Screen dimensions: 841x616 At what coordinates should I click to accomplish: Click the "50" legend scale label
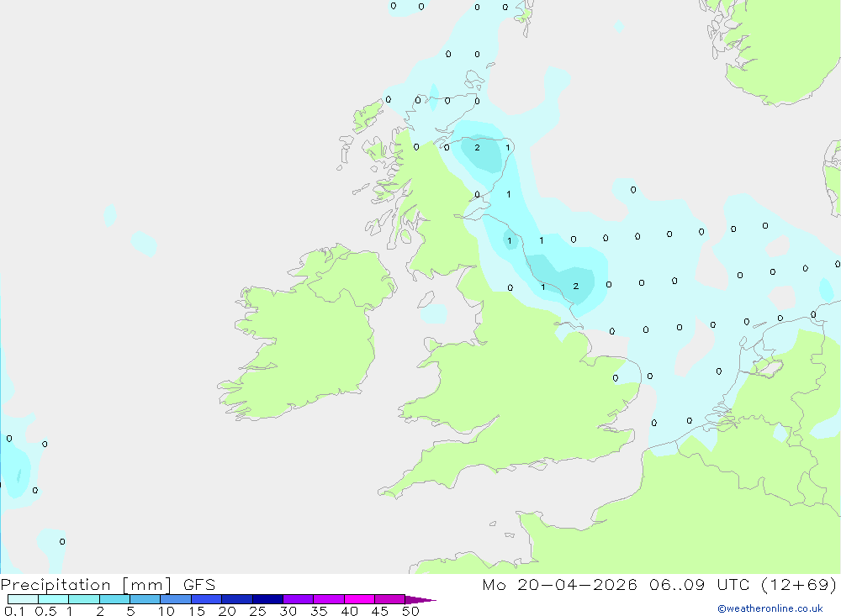(x=411, y=611)
